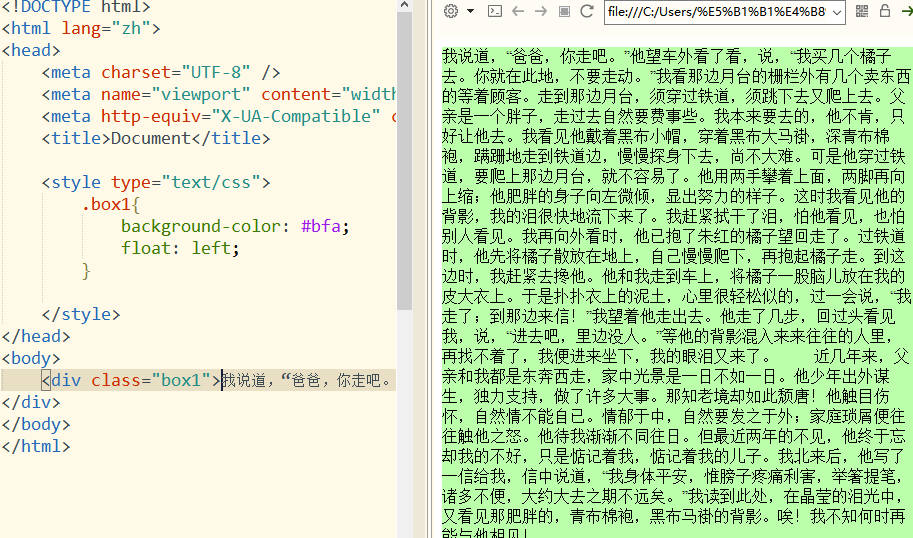Expand the URL address history dropdown
The image size is (913, 538).
837,12
